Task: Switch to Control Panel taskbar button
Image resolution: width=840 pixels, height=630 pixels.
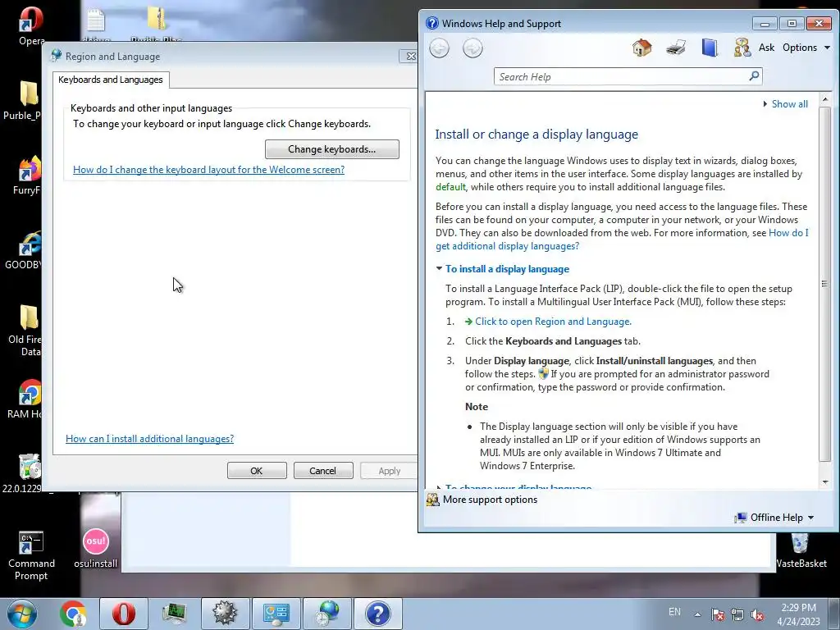Action: point(276,614)
